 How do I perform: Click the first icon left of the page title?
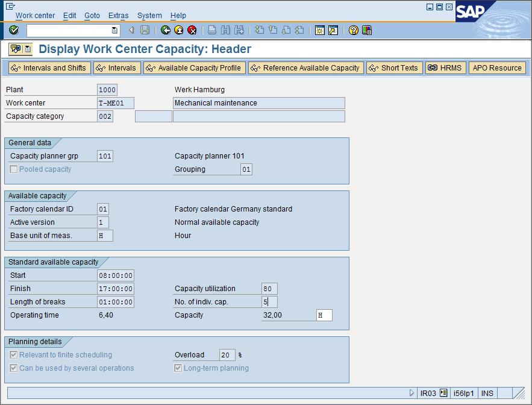point(16,49)
